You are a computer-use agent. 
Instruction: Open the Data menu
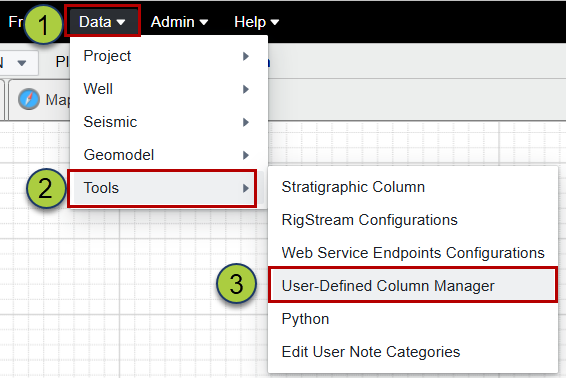(x=102, y=22)
